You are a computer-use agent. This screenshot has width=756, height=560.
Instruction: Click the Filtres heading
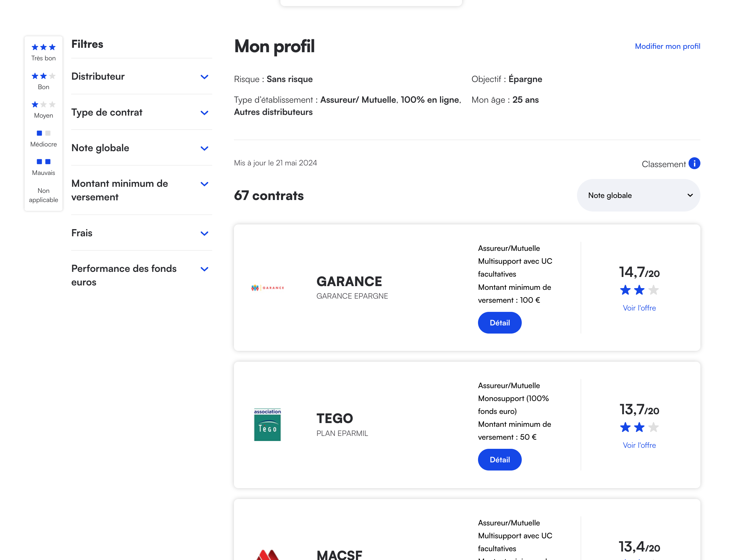87,44
